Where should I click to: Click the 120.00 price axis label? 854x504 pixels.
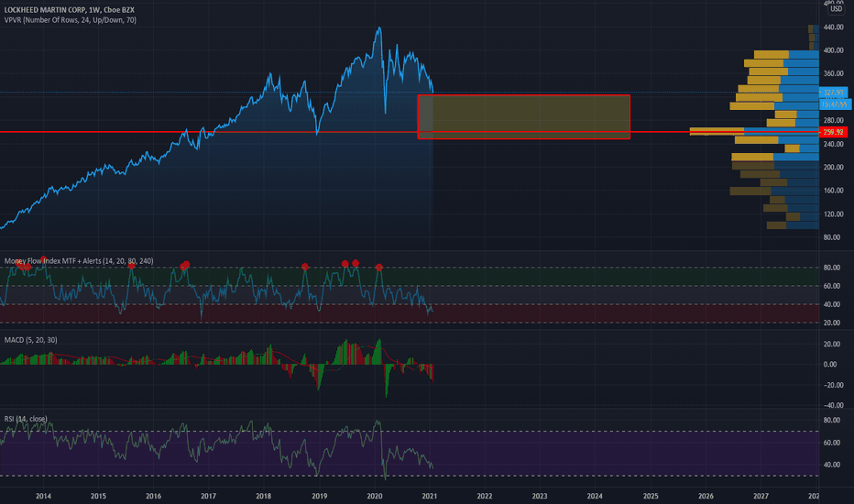pyautogui.click(x=833, y=214)
